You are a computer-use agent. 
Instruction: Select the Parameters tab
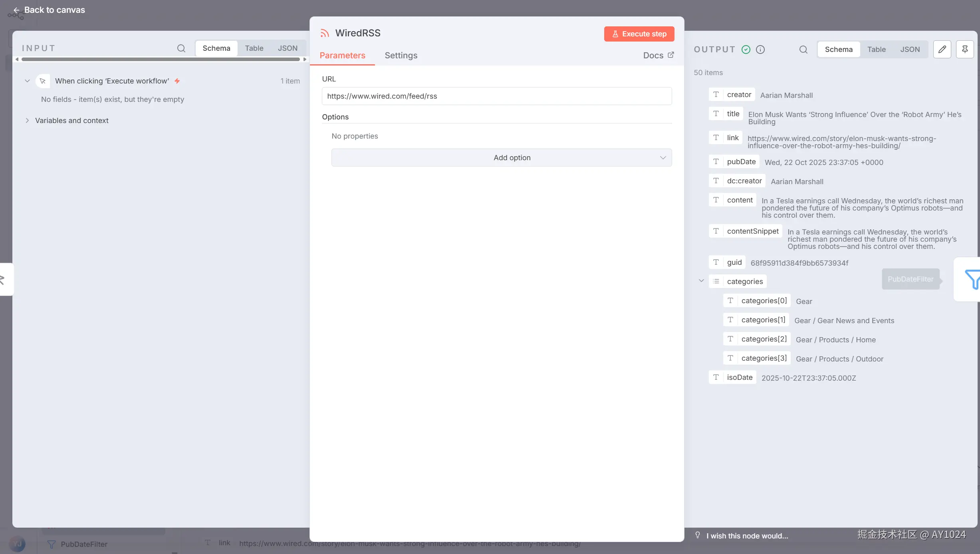(x=342, y=56)
